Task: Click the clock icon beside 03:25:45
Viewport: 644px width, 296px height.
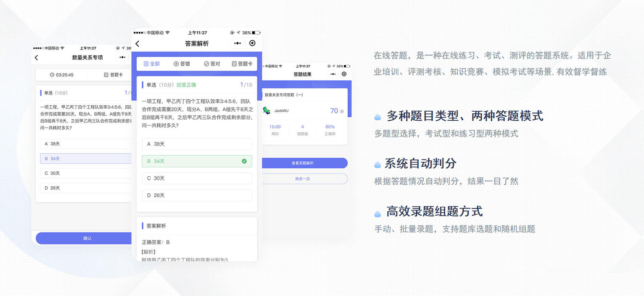Action: (x=52, y=75)
